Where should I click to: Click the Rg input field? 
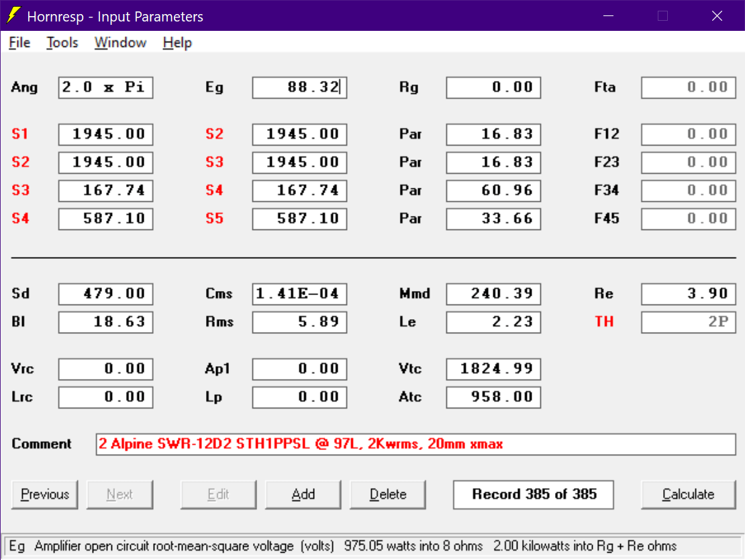coord(493,87)
